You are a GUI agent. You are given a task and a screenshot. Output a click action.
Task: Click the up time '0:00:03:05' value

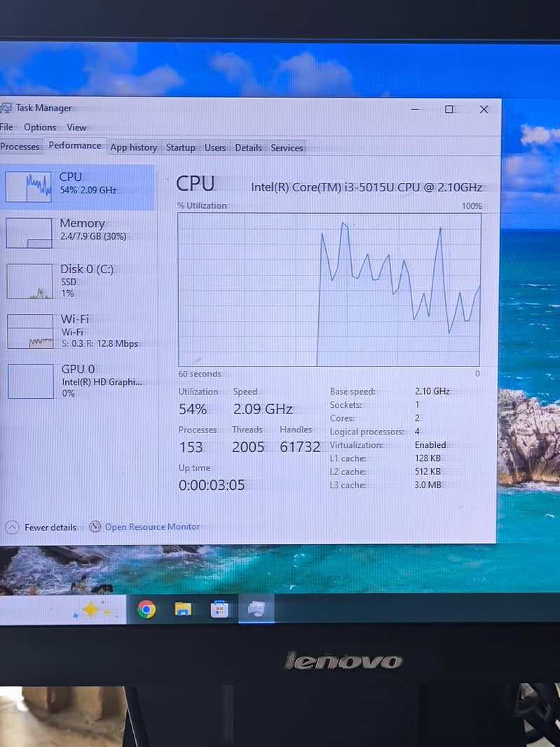click(212, 485)
